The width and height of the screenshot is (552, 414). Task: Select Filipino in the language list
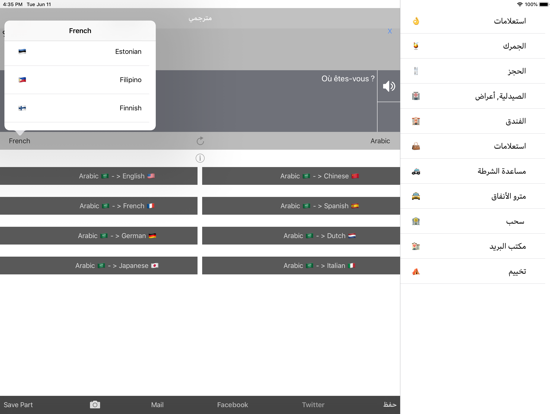click(80, 80)
